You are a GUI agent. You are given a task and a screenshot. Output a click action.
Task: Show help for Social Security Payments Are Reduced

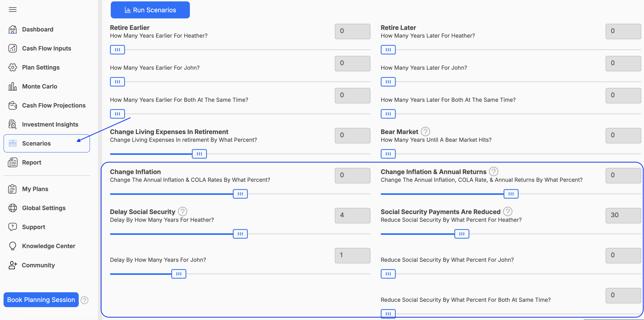[508, 211]
